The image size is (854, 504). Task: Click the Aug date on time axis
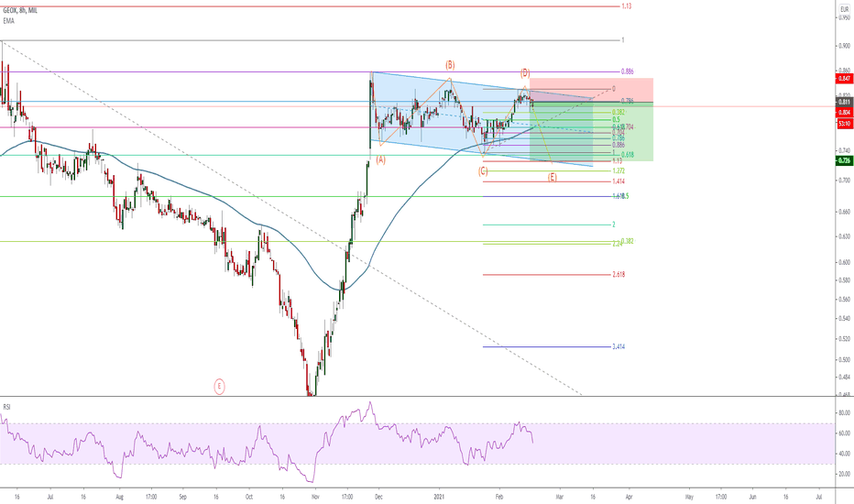[120, 497]
